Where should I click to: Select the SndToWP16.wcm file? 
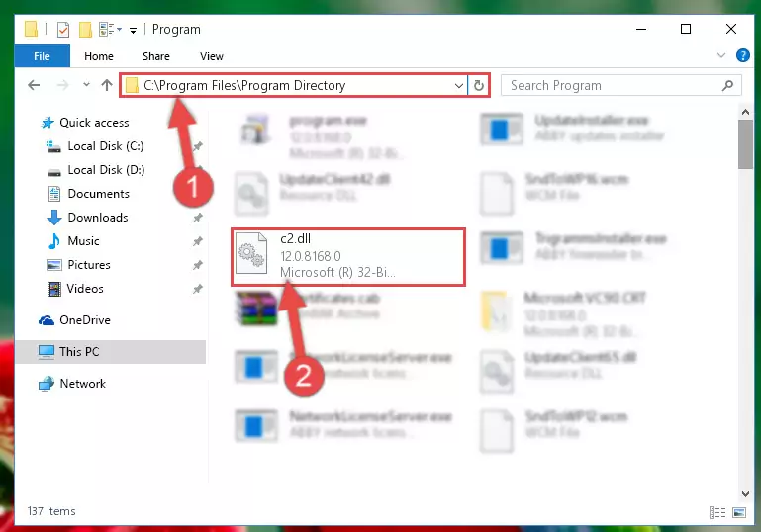pyautogui.click(x=554, y=194)
